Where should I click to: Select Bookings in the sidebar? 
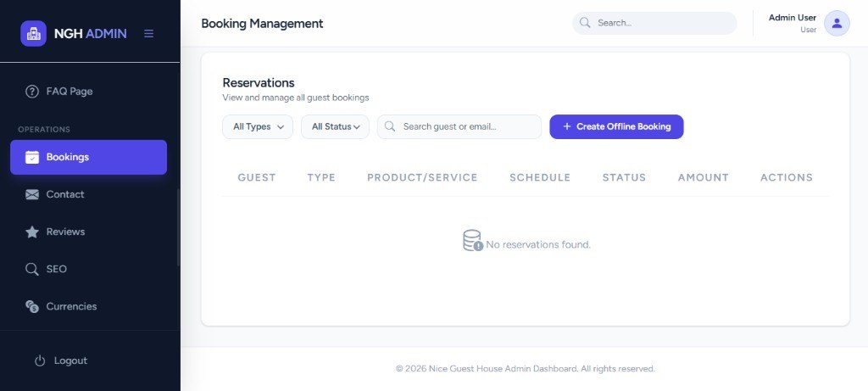tap(88, 157)
